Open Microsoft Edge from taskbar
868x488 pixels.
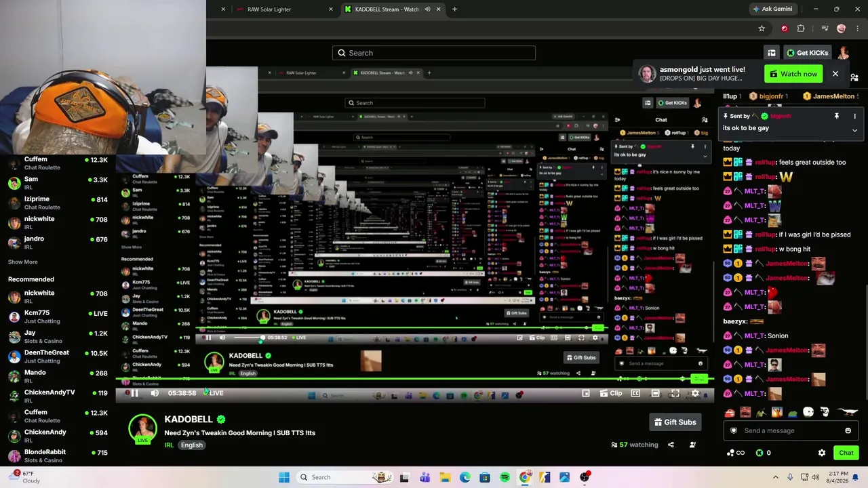(x=465, y=477)
